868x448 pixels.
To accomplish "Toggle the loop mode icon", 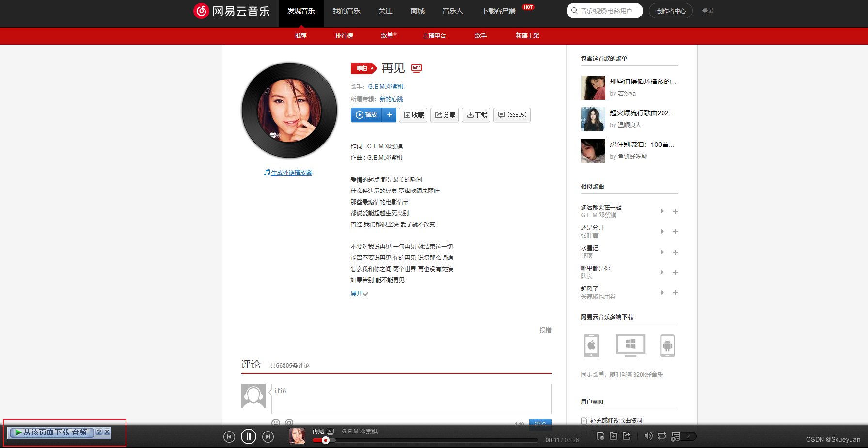I will click(x=662, y=436).
